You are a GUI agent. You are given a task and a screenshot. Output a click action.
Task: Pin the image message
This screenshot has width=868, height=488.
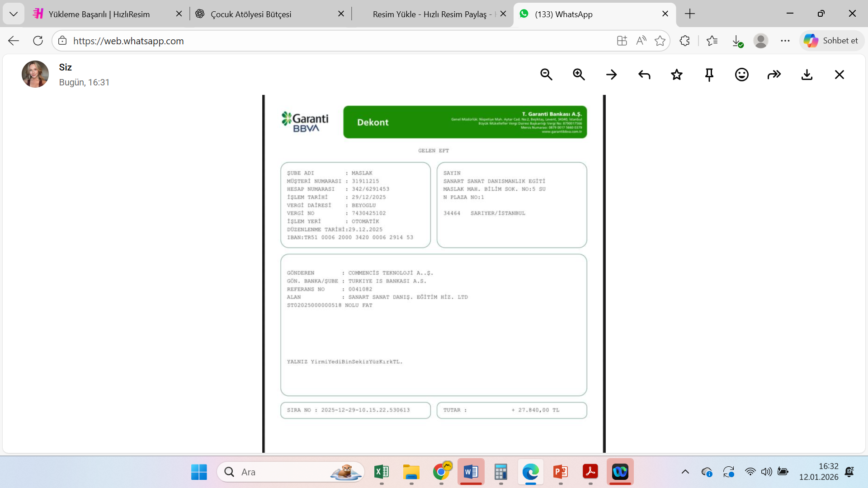[x=709, y=75]
